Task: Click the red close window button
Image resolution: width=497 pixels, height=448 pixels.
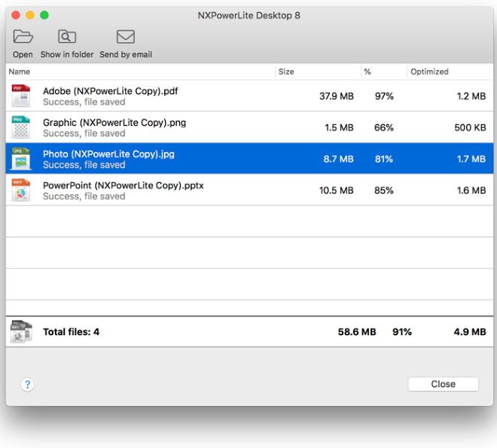Action: (16, 15)
